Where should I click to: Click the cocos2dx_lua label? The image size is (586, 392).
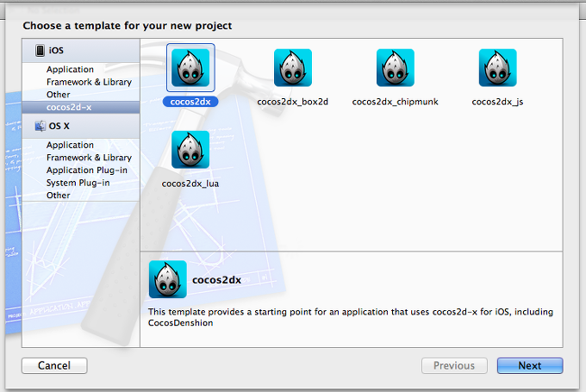pyautogui.click(x=190, y=184)
